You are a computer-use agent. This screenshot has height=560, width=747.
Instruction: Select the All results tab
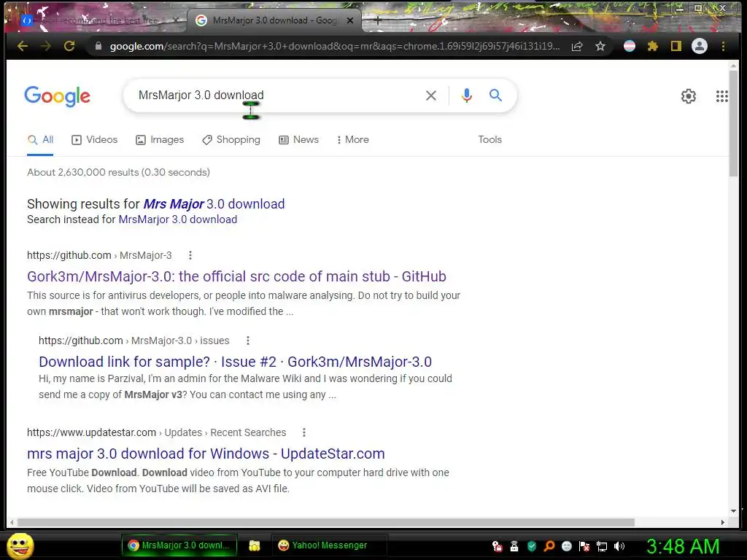coord(41,139)
